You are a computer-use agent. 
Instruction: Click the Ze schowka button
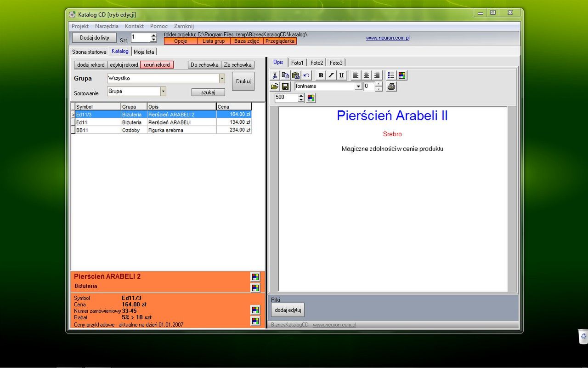[x=237, y=65]
